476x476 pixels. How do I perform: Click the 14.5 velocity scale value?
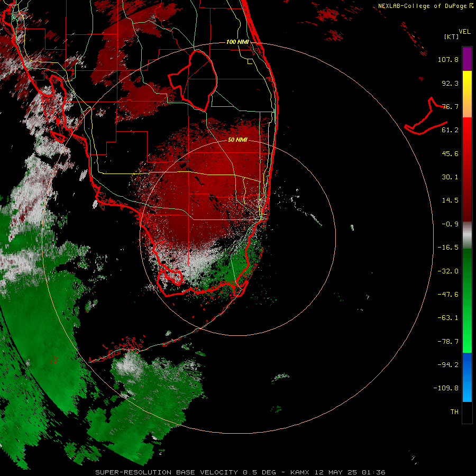click(x=450, y=200)
